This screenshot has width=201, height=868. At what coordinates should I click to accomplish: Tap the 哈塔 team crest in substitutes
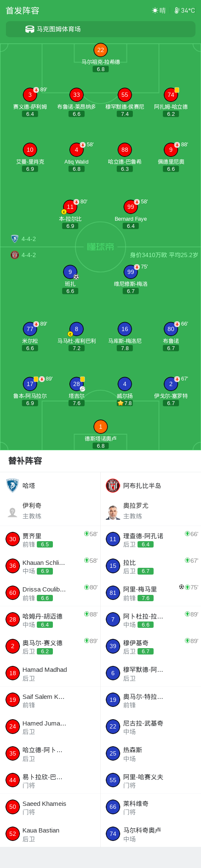pyautogui.click(x=13, y=485)
